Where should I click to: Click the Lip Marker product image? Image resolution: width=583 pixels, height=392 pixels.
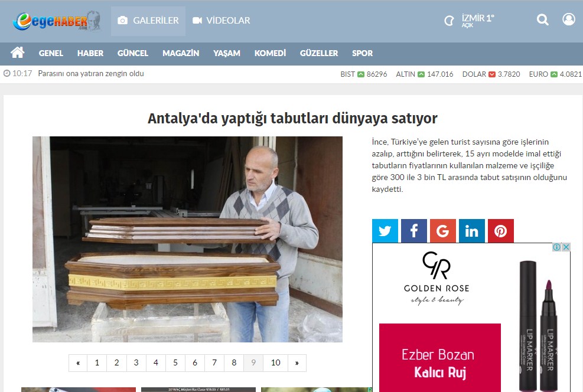538,325
